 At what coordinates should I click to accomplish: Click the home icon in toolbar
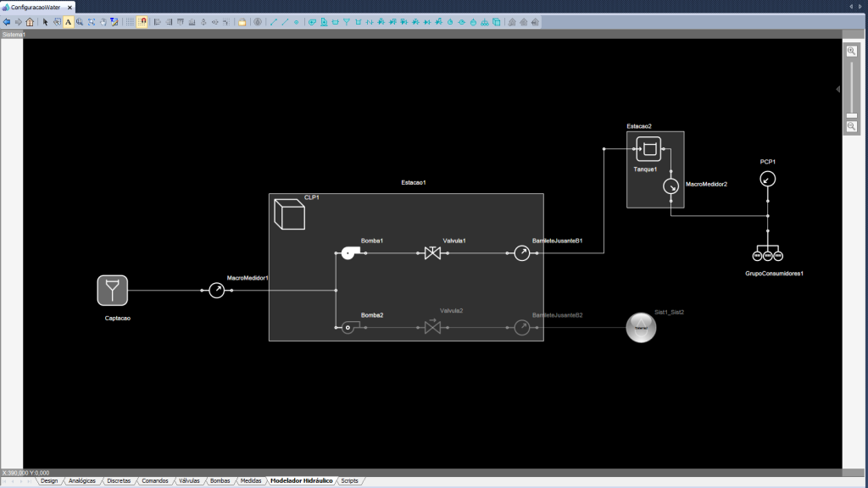pos(31,22)
